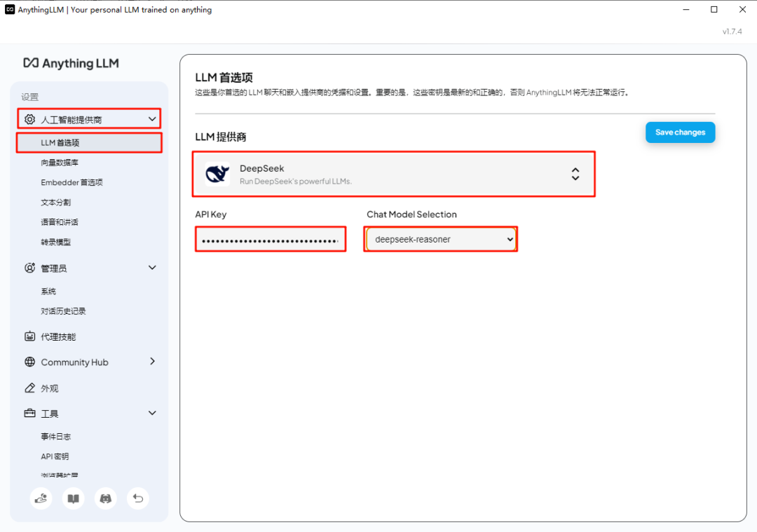
Task: Click the DeepSeek whale logo
Action: pos(217,174)
